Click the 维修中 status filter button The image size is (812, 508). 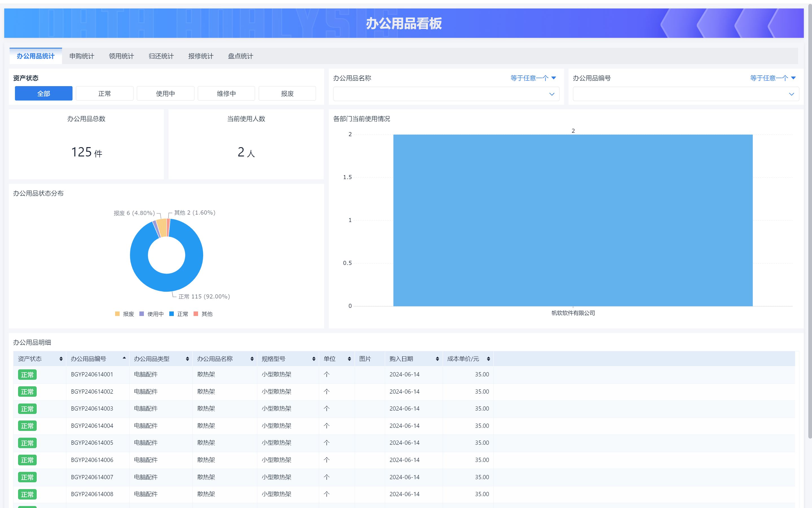[x=226, y=93]
